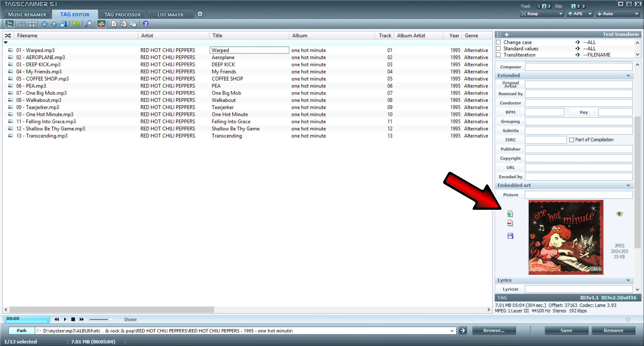Click the orange play-page toolbar icon
Screen dimensions: 644x346
click(x=114, y=24)
